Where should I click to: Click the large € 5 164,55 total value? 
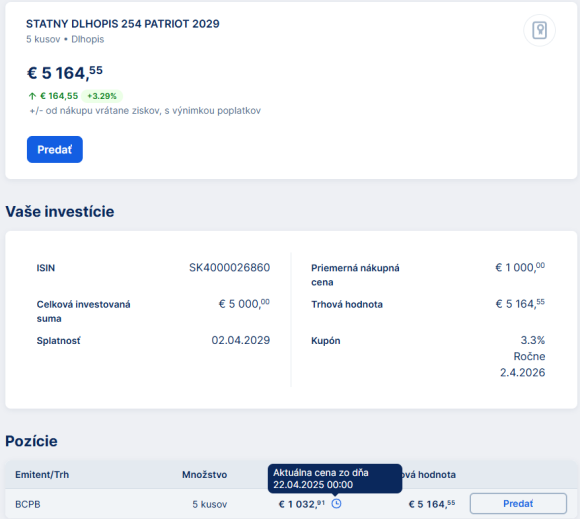65,73
